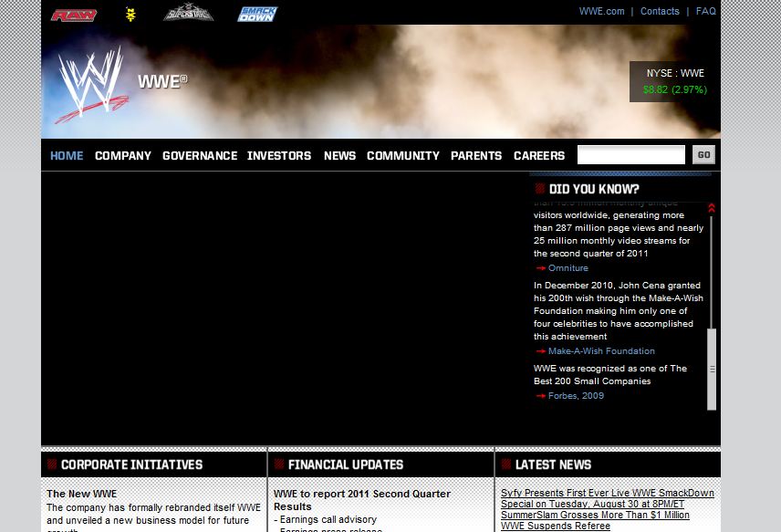Screen dimensions: 781x532
Task: Click the large WWE scratch logo
Action: pos(91,85)
